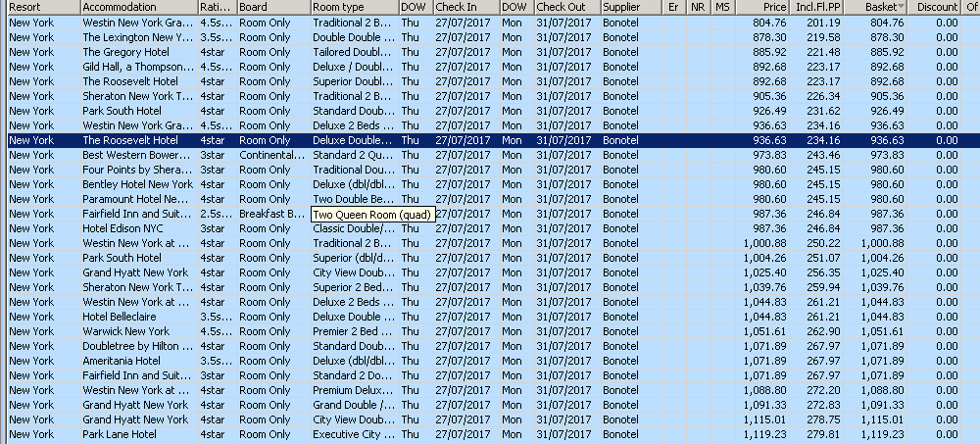Image resolution: width=980 pixels, height=444 pixels.
Task: Click the 2.5s... rating cell
Action: [x=217, y=214]
